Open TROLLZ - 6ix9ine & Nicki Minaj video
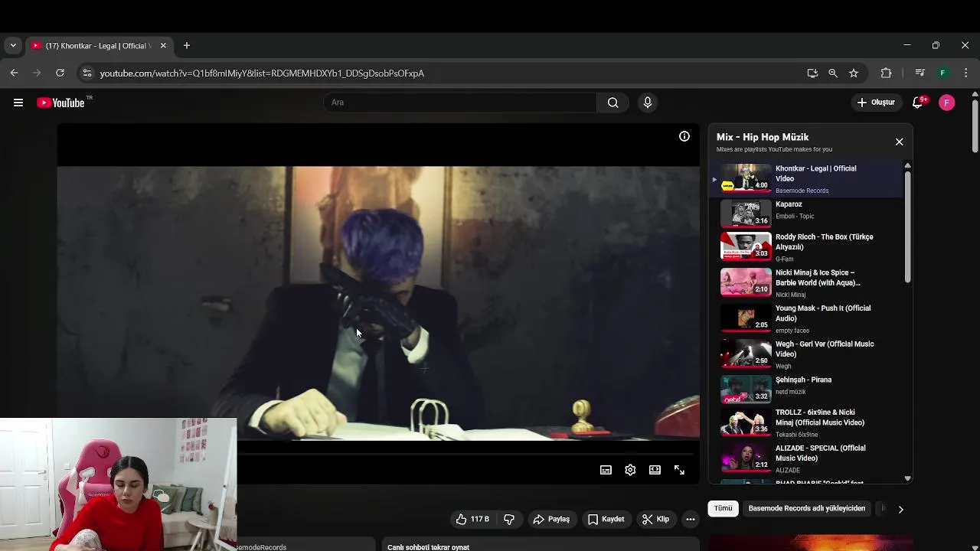The width and height of the screenshot is (980, 551). pyautogui.click(x=806, y=423)
